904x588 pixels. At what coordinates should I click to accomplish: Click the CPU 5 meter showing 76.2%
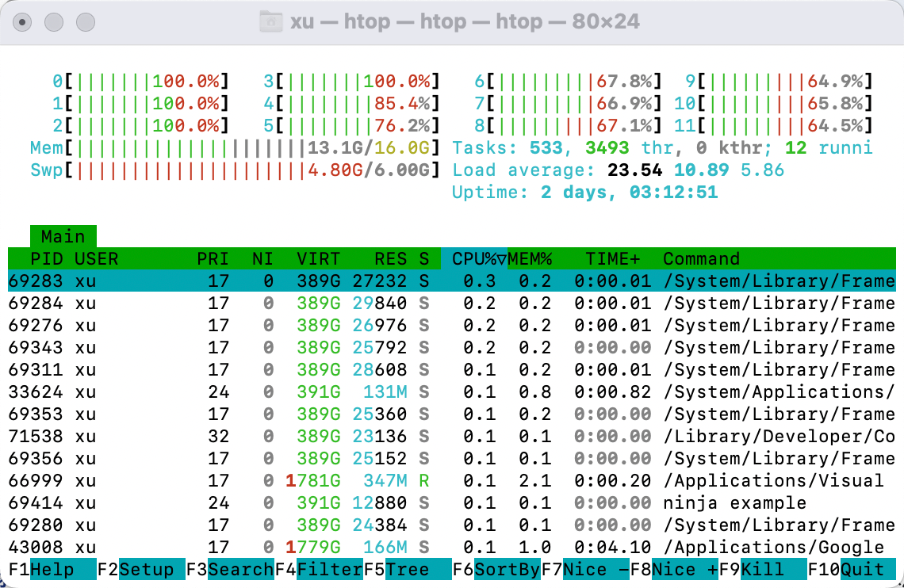click(x=351, y=125)
